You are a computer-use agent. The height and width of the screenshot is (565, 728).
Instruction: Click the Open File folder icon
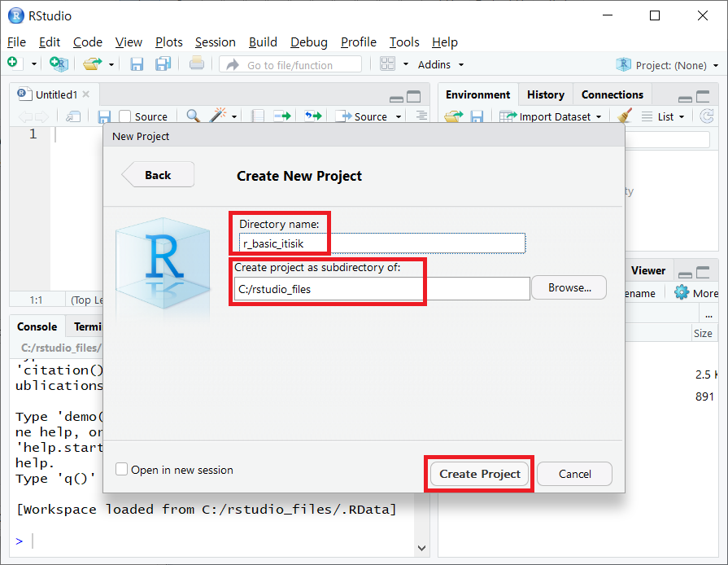(94, 64)
